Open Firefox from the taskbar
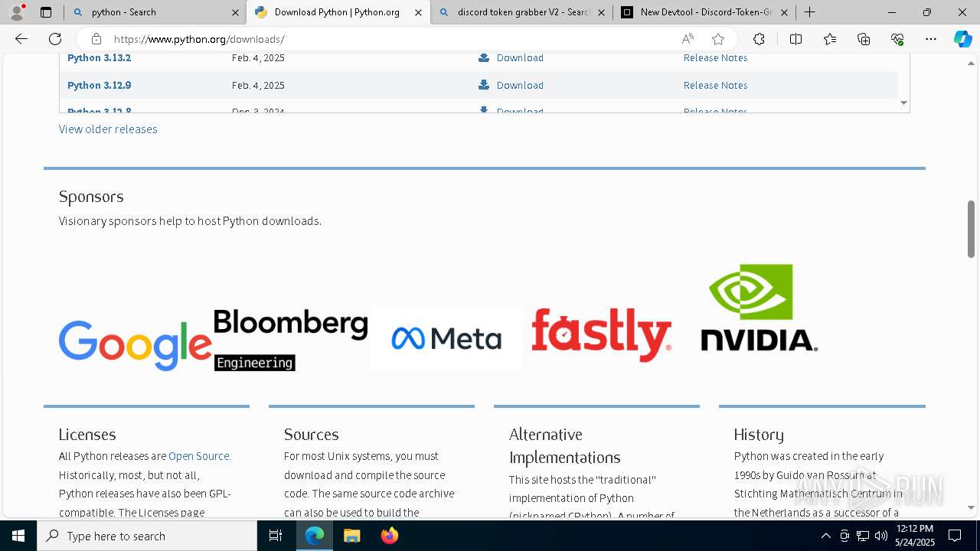 point(389,536)
